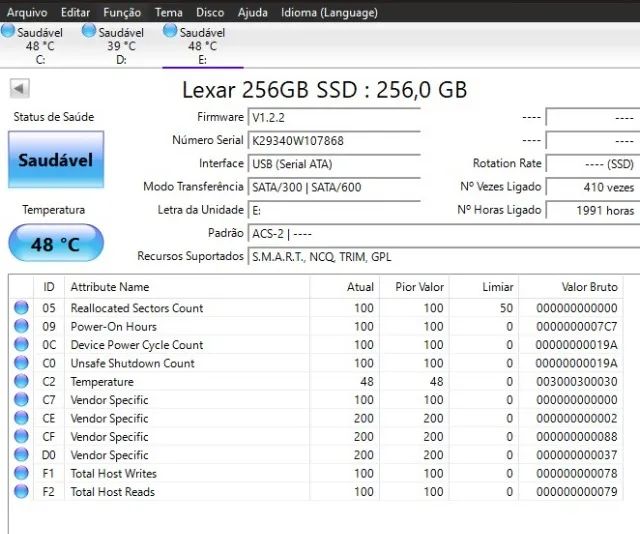Image resolution: width=640 pixels, height=534 pixels.
Task: Click status icon of Device Power Cycle Count
Action: (x=21, y=344)
